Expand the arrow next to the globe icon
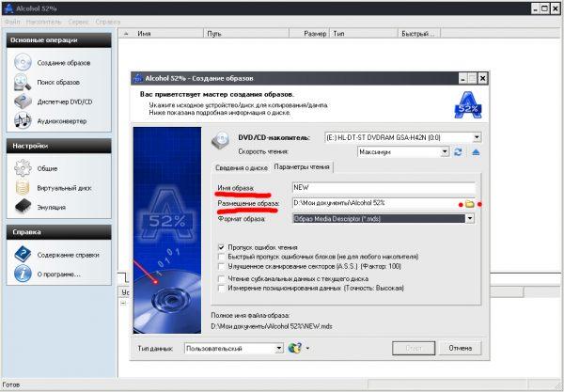This screenshot has width=564, height=392. (307, 348)
